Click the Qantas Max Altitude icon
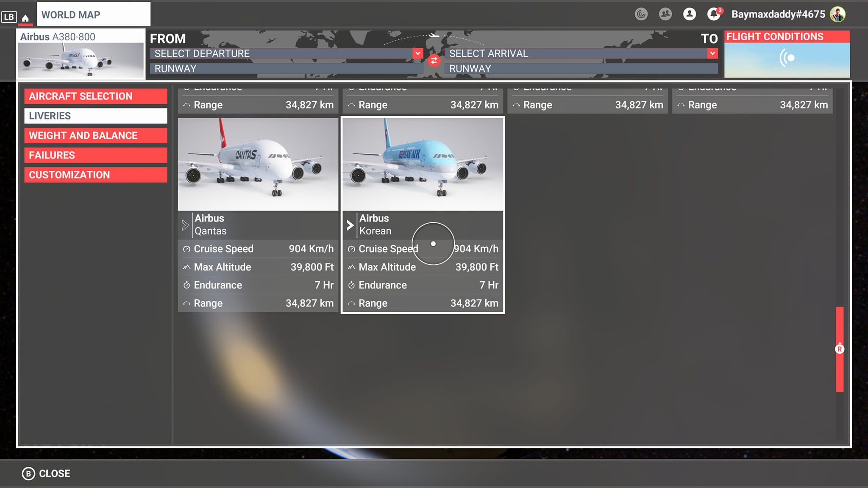The image size is (868, 488). [x=186, y=267]
